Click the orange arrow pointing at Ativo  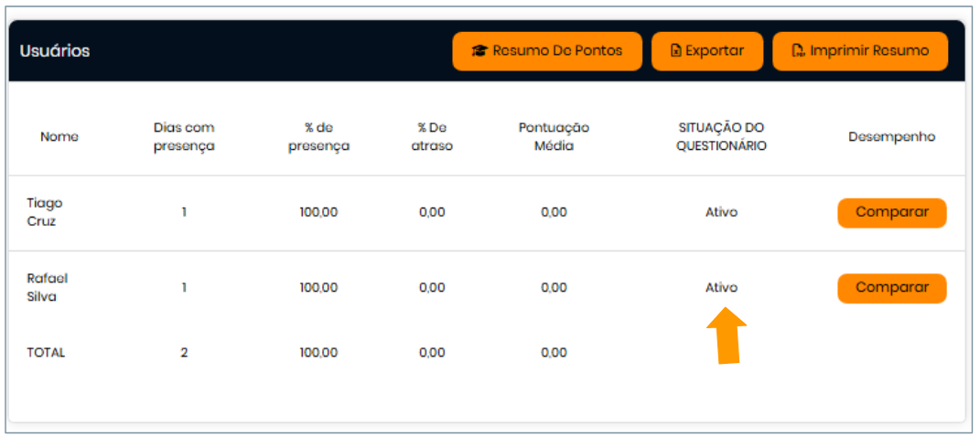click(727, 335)
